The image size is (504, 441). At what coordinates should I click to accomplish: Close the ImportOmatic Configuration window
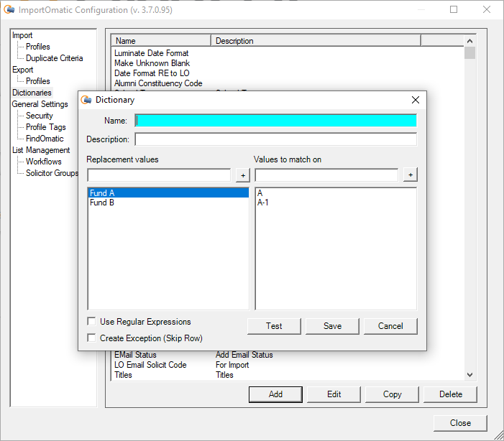(460, 423)
